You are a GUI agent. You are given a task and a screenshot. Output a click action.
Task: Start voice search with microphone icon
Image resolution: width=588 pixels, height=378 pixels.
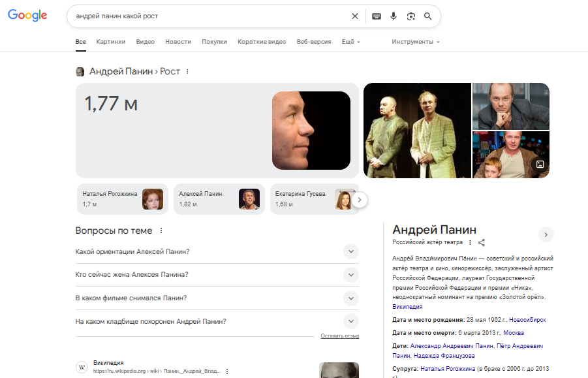(x=394, y=16)
